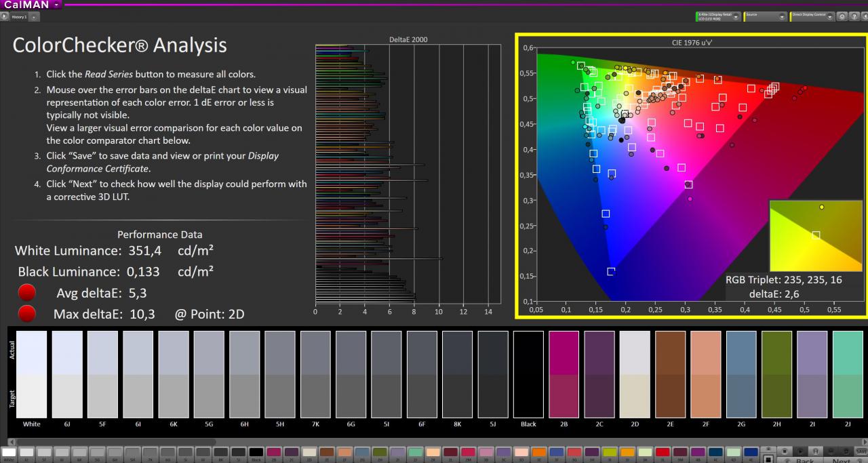
Task: Select the 2H olive green comparator swatch
Action: pyautogui.click(x=777, y=374)
